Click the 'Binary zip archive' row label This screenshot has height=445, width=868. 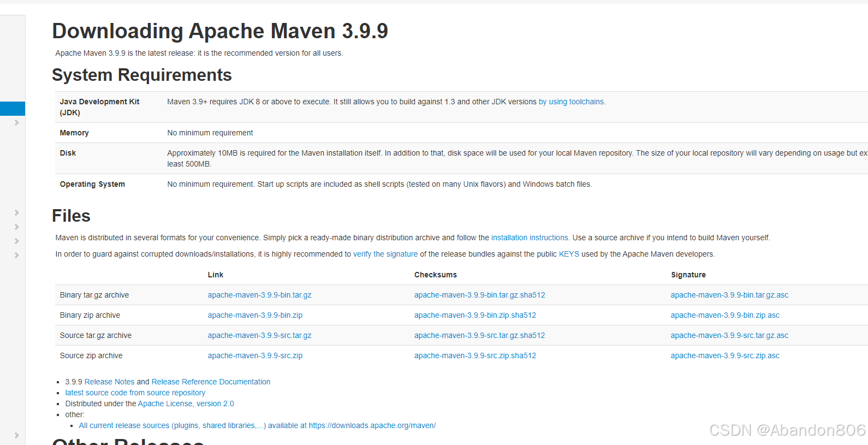click(x=90, y=315)
